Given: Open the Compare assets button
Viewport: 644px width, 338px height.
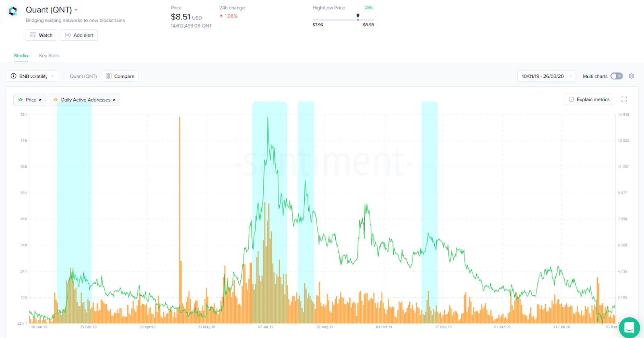Looking at the screenshot, I should pos(120,76).
